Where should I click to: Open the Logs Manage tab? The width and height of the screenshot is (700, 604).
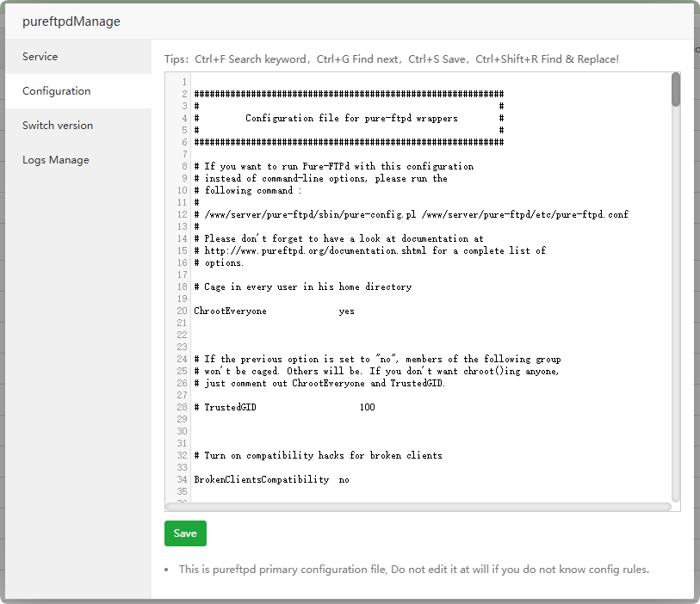tap(55, 160)
